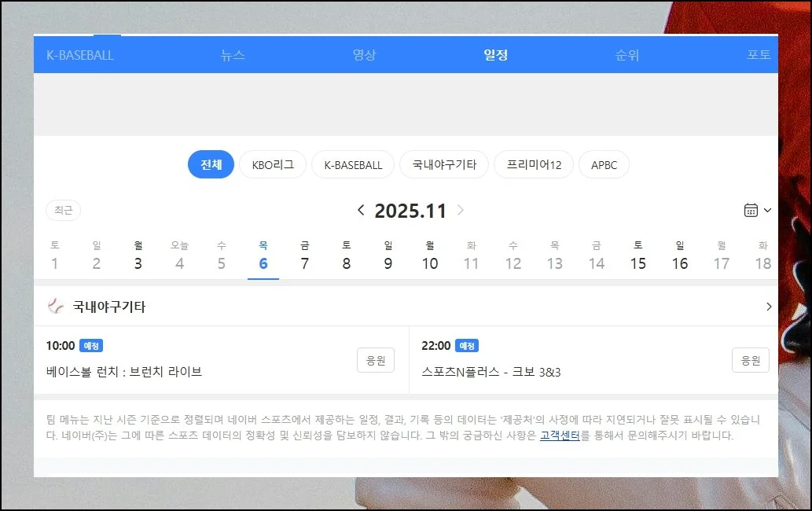This screenshot has height=511, width=812.
Task: Select date 15 토 in calendar strip
Action: 638,256
